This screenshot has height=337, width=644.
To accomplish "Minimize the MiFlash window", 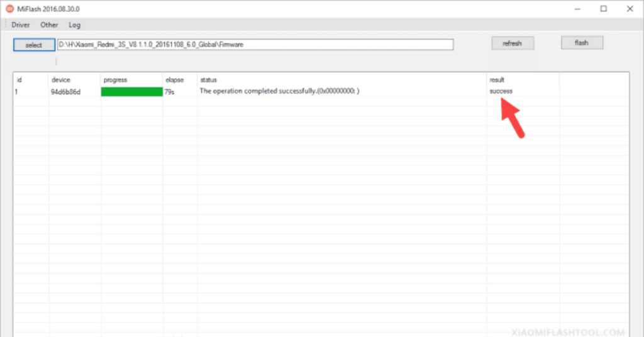I will point(577,9).
